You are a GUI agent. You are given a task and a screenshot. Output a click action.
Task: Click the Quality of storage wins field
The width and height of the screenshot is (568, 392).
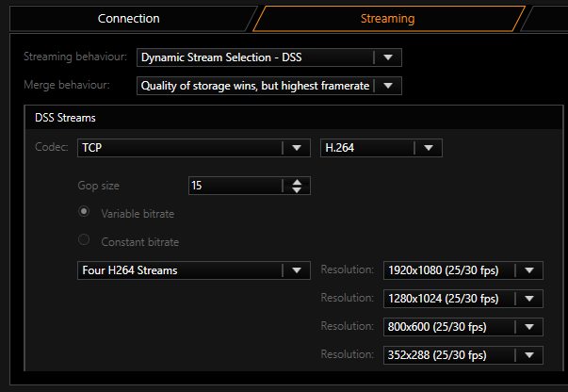click(x=269, y=86)
